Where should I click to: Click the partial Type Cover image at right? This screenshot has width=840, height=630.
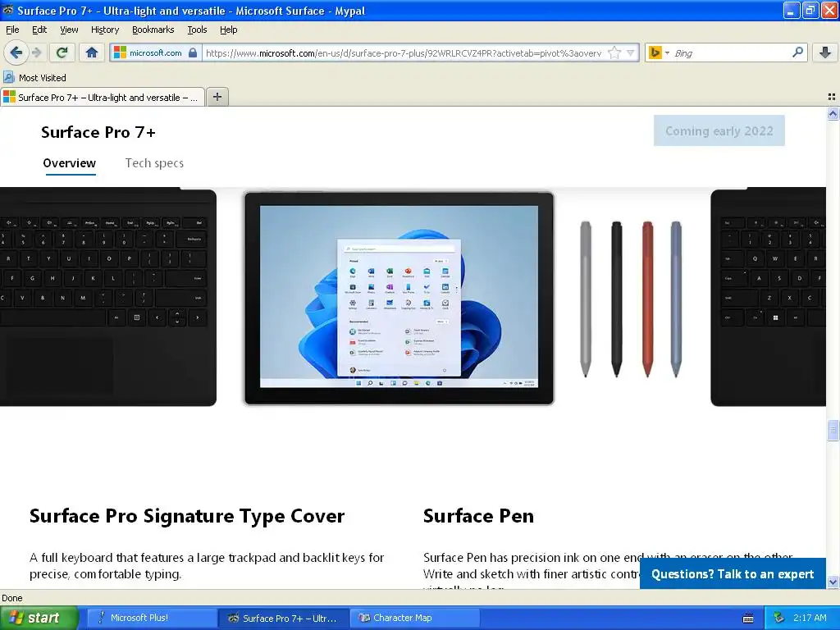768,296
